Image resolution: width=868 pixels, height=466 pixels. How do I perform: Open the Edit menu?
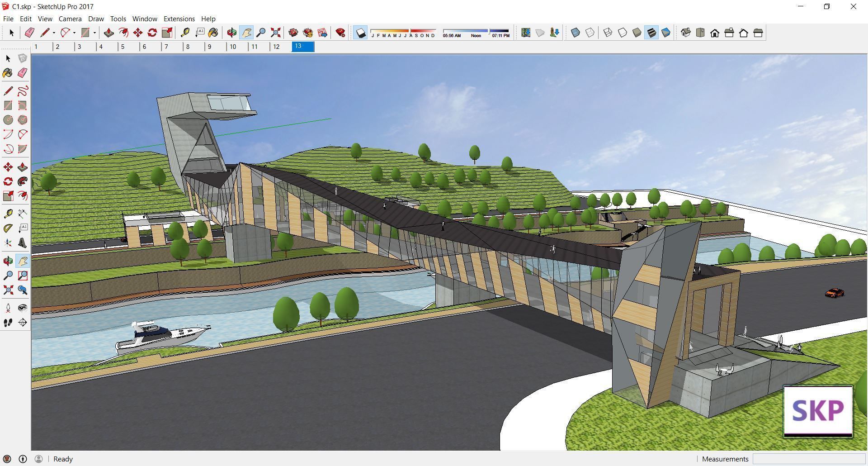coord(25,19)
